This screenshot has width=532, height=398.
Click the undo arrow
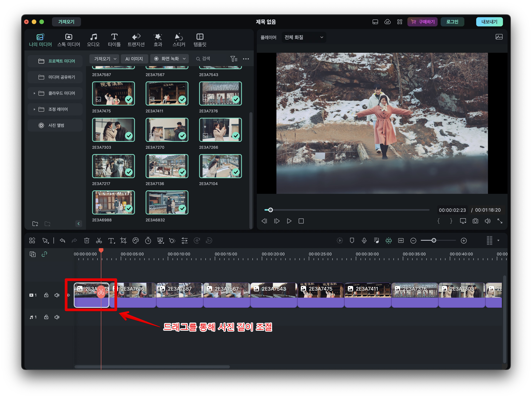[62, 240]
